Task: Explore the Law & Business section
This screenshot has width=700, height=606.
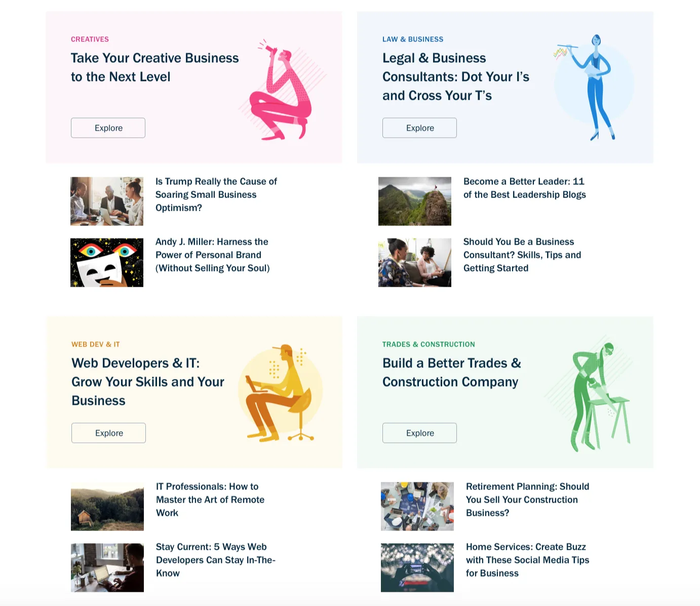Action: click(x=419, y=128)
